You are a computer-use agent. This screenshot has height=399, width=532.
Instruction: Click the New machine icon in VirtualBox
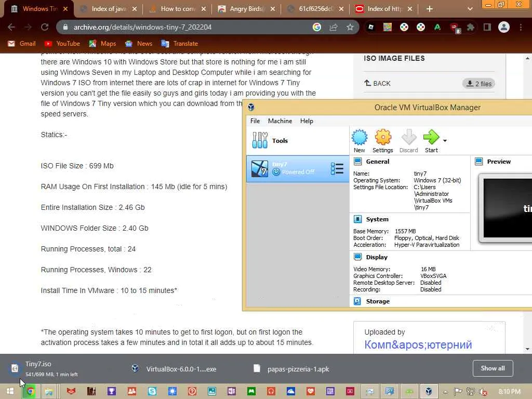click(x=360, y=141)
